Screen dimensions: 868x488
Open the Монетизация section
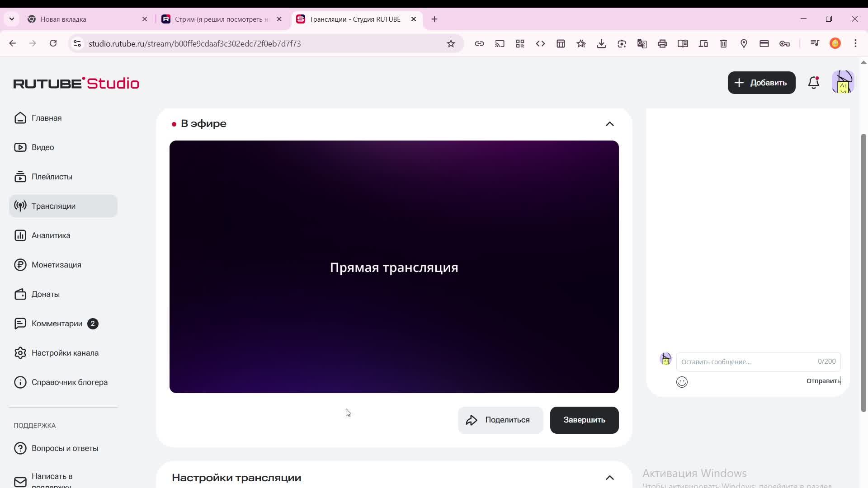click(x=56, y=265)
